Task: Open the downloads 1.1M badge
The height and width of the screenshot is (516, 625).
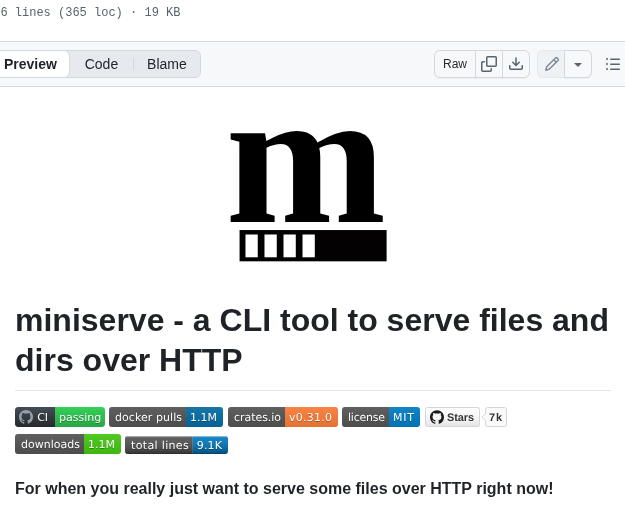Action: [68, 445]
